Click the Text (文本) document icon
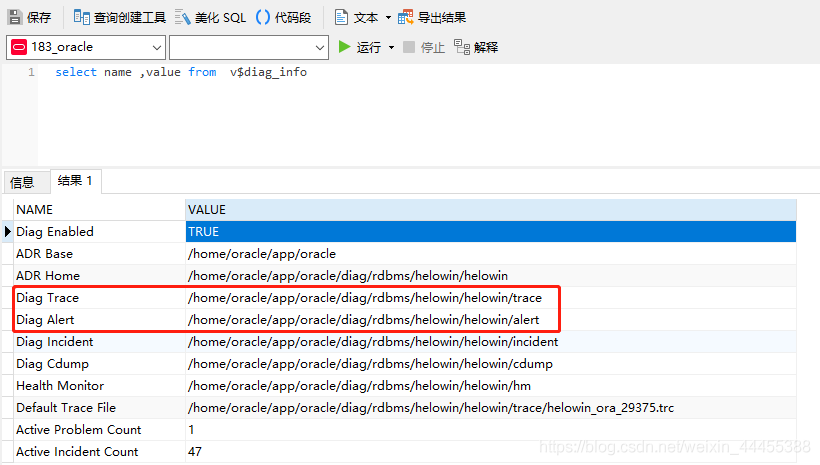820x465 pixels. pyautogui.click(x=341, y=17)
